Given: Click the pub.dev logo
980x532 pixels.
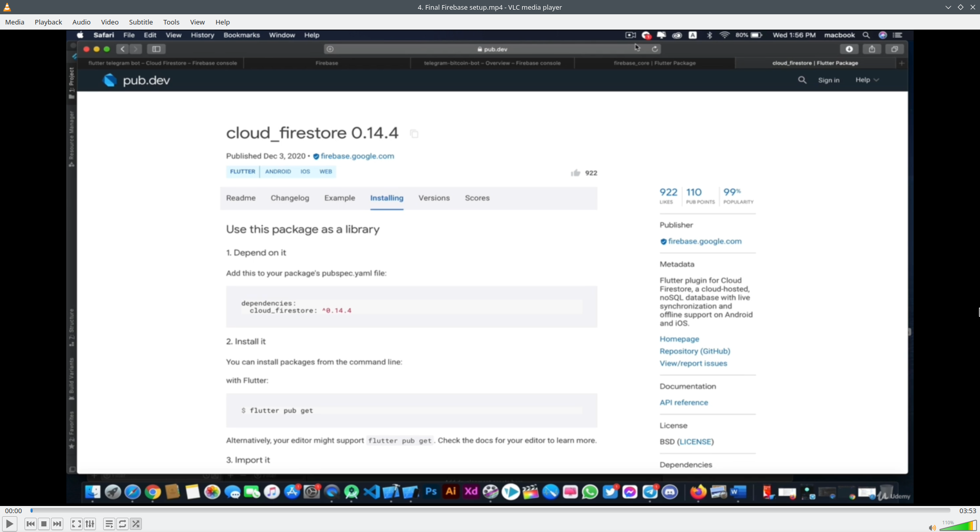Looking at the screenshot, I should 136,80.
